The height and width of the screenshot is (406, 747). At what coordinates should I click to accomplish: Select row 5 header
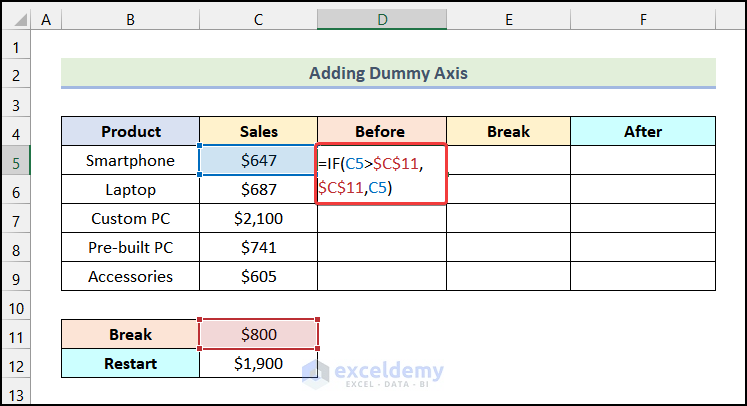click(16, 160)
